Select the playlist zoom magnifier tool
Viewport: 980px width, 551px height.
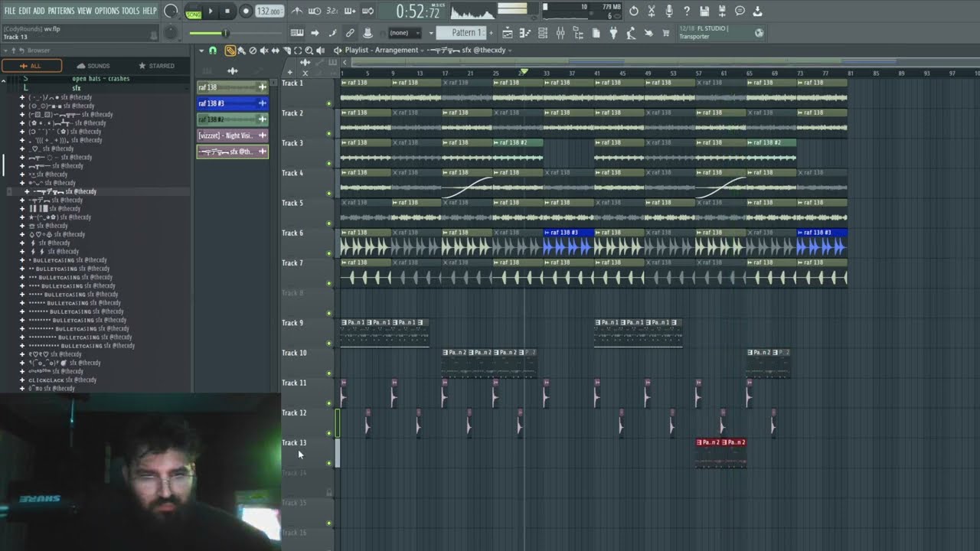(x=309, y=51)
